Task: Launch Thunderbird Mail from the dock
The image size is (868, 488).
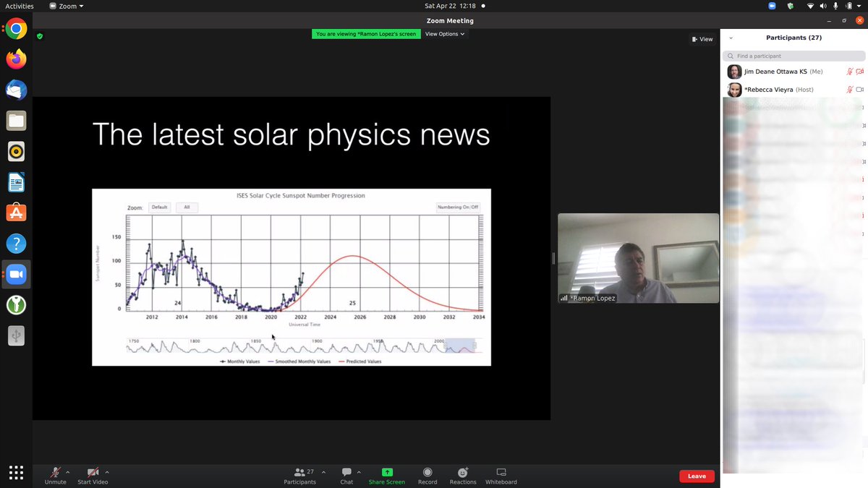Action: (16, 90)
